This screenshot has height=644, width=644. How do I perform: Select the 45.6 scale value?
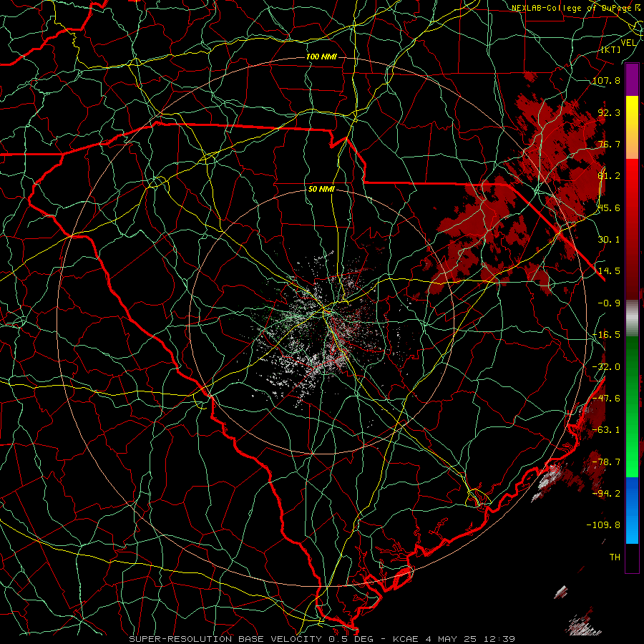point(609,208)
